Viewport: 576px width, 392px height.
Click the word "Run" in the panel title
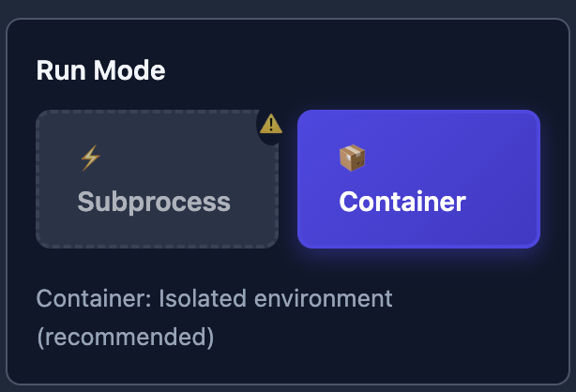[x=58, y=71]
